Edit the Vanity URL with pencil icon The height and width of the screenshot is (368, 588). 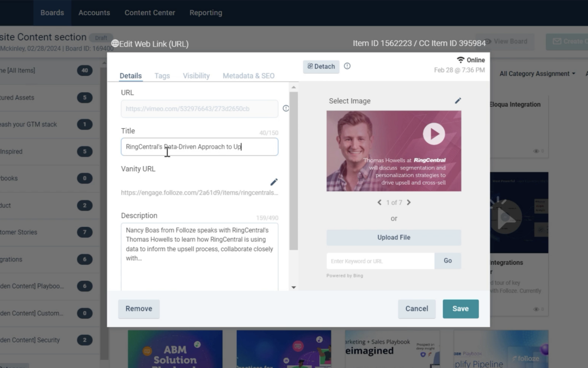pyautogui.click(x=274, y=182)
